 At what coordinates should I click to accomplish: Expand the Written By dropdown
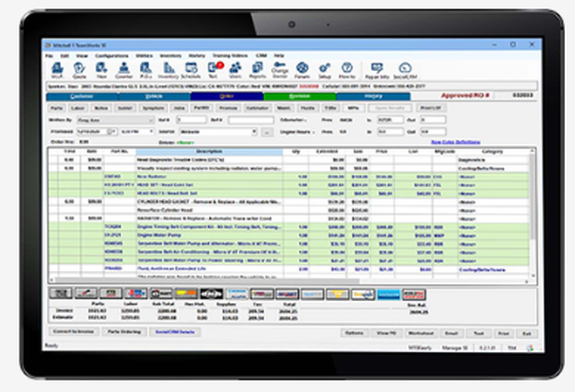(151, 120)
